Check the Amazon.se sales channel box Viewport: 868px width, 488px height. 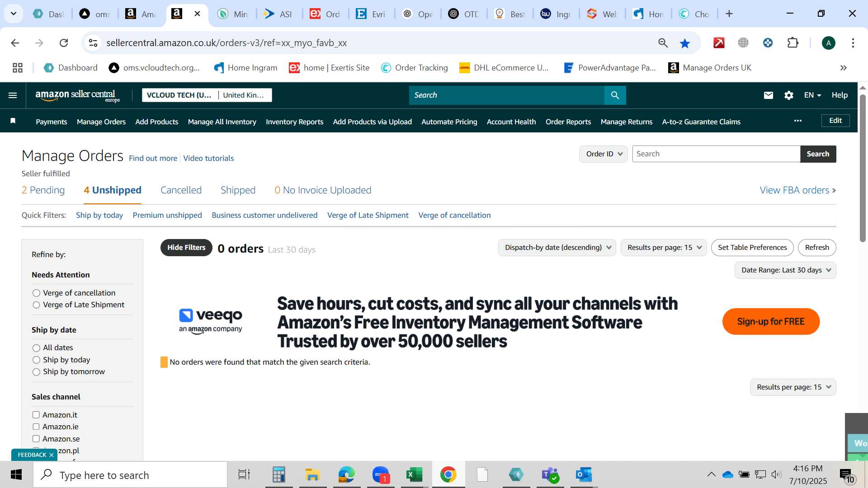pyautogui.click(x=36, y=439)
